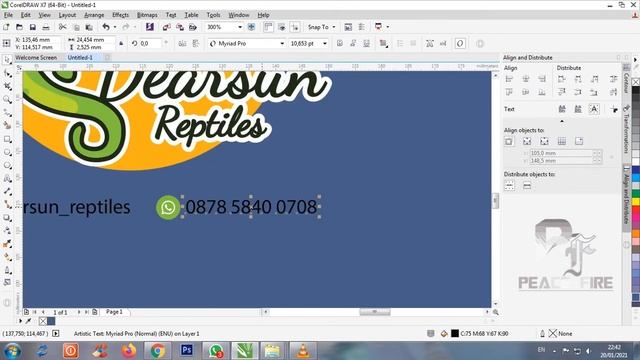The height and width of the screenshot is (360, 640).
Task: Click the horizontal scrollbar thumb
Action: pyautogui.click(x=375, y=312)
